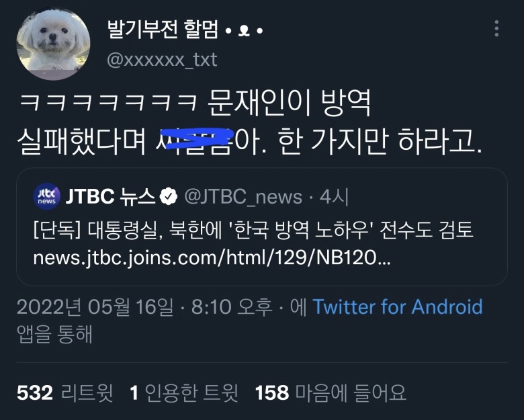Viewport: 524px width, 420px height.
Task: Tap the JTBC news round logo avatar
Action: point(47,196)
